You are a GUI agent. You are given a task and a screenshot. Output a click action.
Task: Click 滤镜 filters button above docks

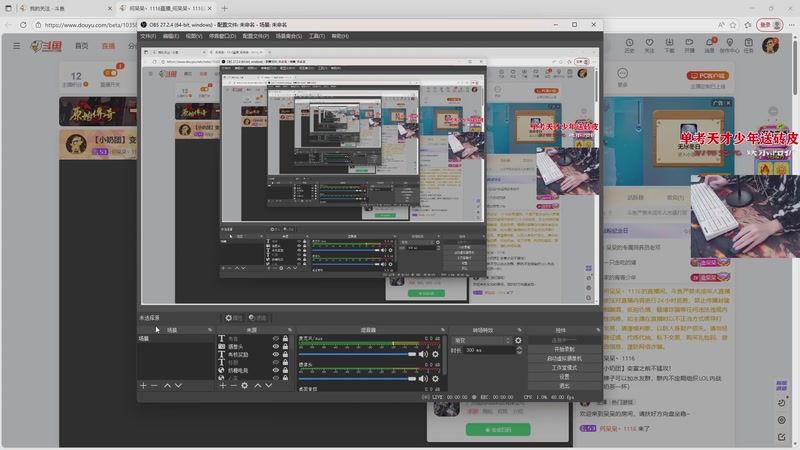pos(258,318)
